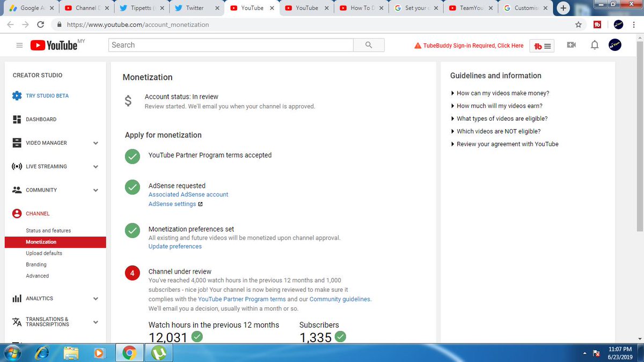Click the Dashboard icon in sidebar

17,119
